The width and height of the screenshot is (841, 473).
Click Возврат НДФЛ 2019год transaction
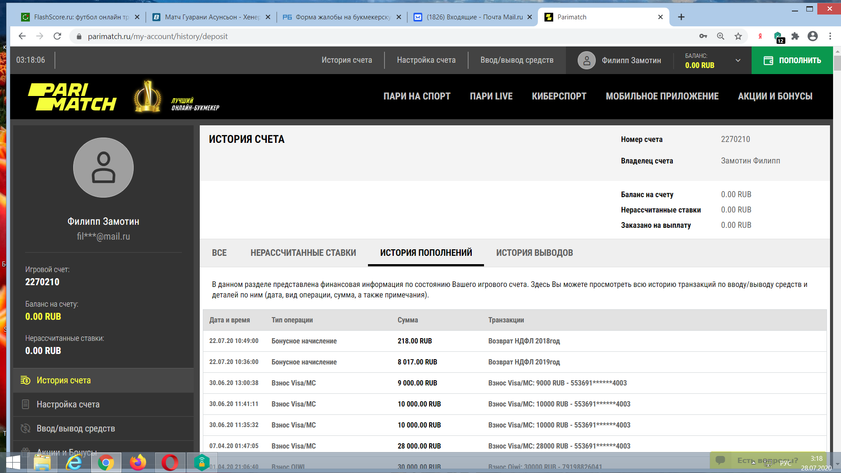(524, 362)
